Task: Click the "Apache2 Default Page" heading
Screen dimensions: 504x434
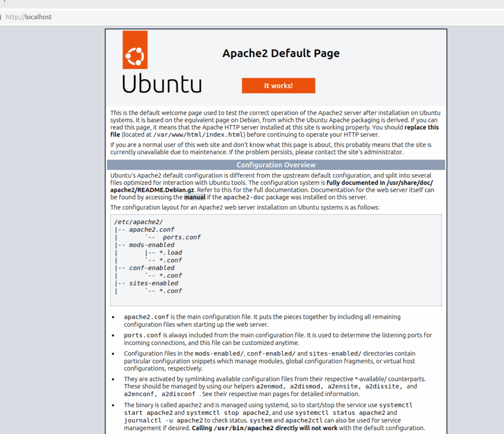Action: point(281,53)
